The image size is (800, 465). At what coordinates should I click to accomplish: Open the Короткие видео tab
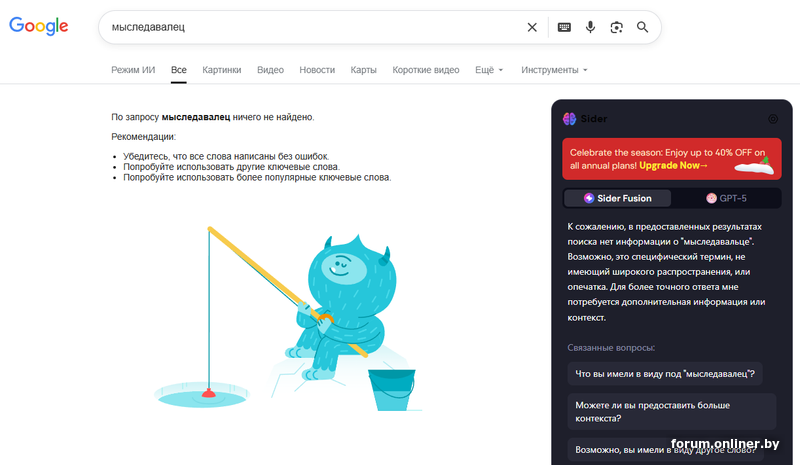point(426,70)
